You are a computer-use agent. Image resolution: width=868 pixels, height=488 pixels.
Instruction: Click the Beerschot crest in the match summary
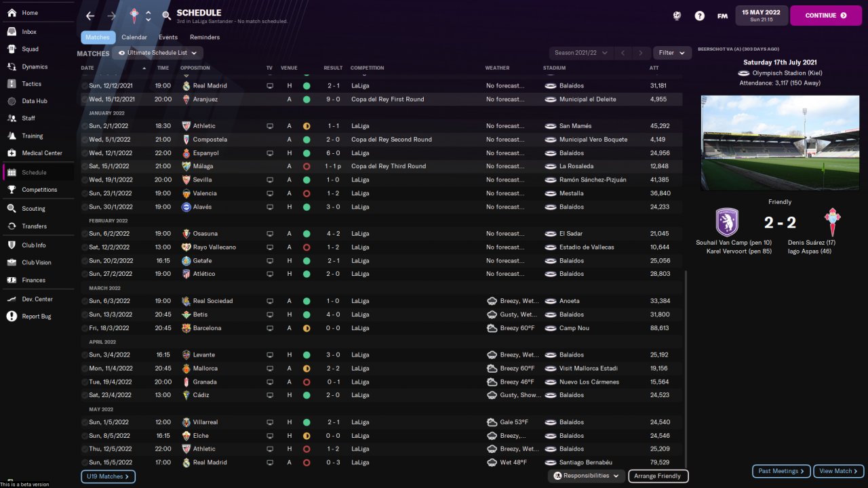727,222
